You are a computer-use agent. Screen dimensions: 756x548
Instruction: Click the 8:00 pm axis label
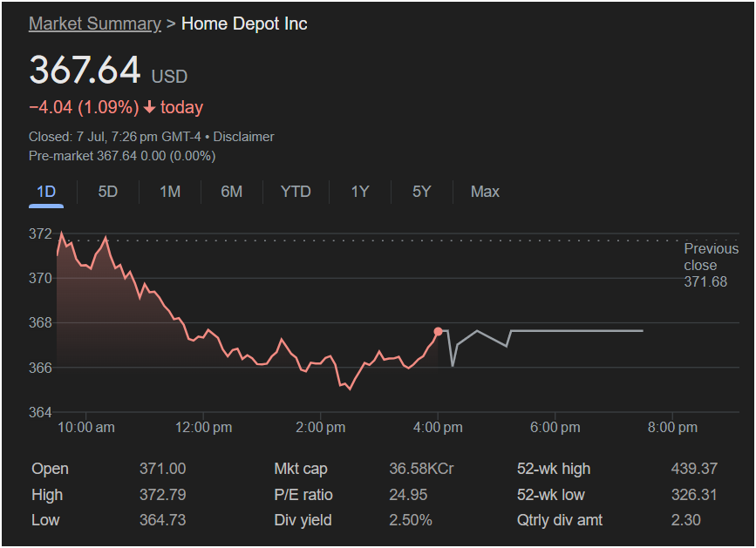[672, 427]
